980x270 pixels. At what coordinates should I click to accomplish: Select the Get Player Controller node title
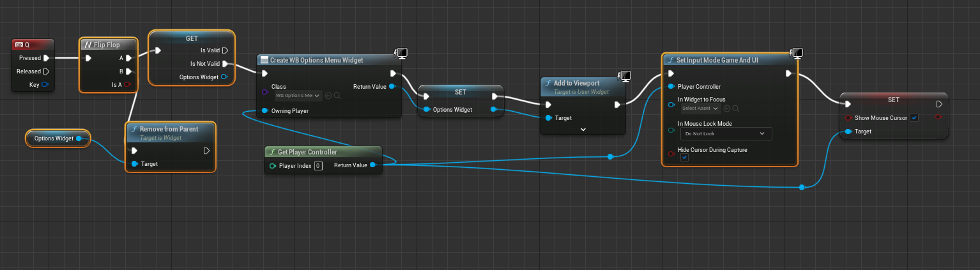(307, 152)
